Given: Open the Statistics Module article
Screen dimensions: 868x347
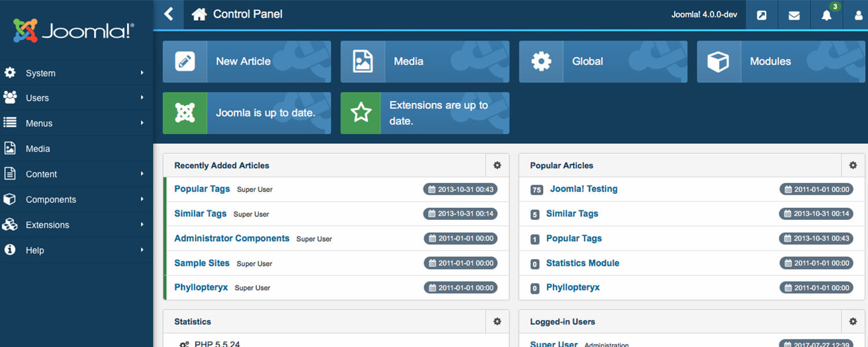Looking at the screenshot, I should pyautogui.click(x=583, y=263).
